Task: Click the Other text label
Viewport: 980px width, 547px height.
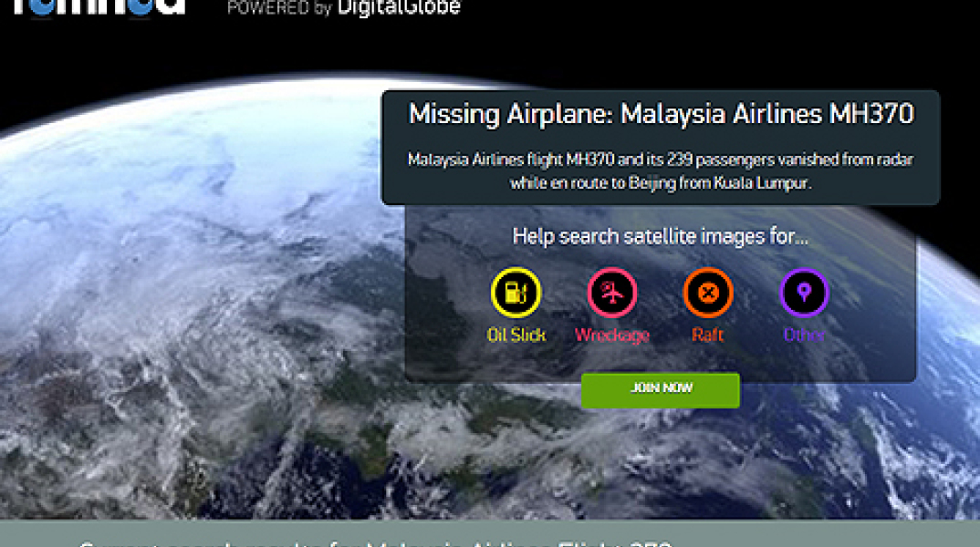Action: point(804,335)
